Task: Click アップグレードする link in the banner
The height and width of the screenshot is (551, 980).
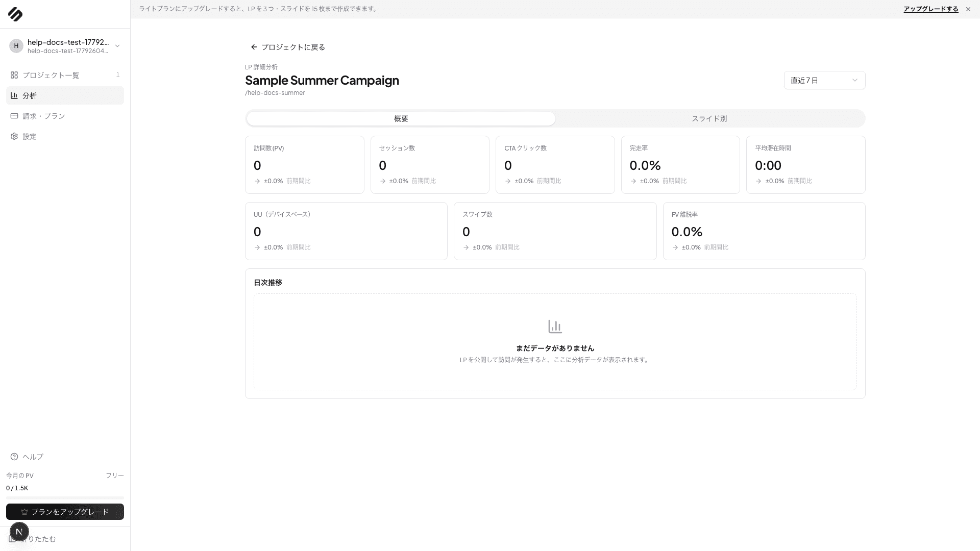Action: [x=931, y=9]
